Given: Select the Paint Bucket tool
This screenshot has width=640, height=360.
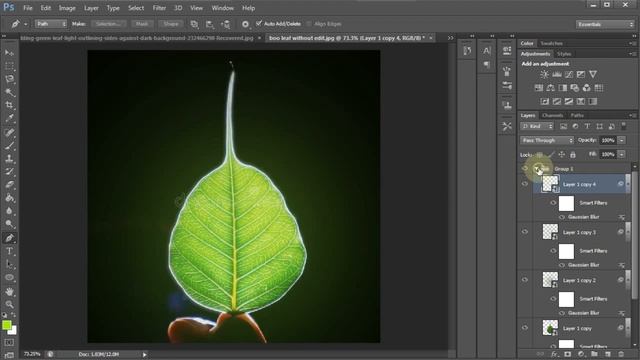Looking at the screenshot, I should coord(9,198).
